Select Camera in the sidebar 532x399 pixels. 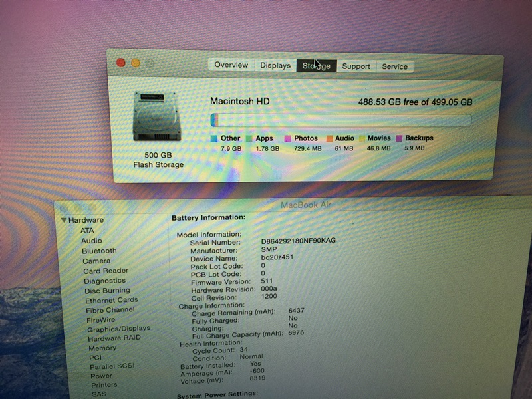[96, 261]
